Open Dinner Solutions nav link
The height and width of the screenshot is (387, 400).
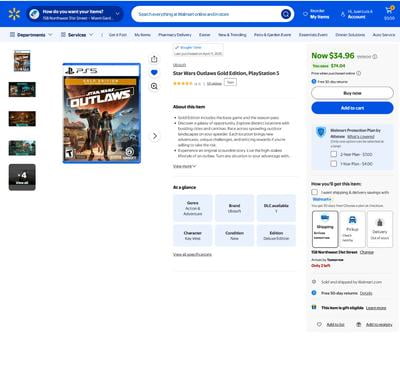350,35
